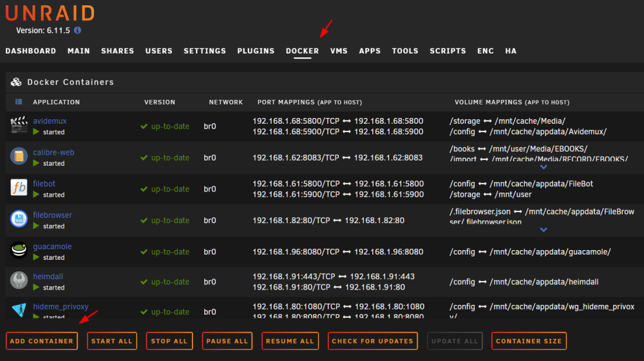The image size is (644, 361).
Task: Click /mnt/cache/appdata/heimdall volume path
Action: (x=544, y=282)
